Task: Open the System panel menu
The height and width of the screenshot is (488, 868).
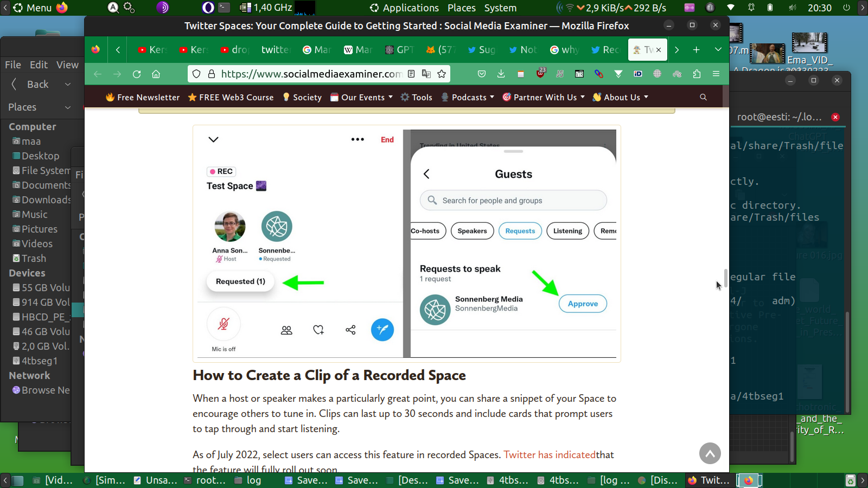Action: click(500, 8)
